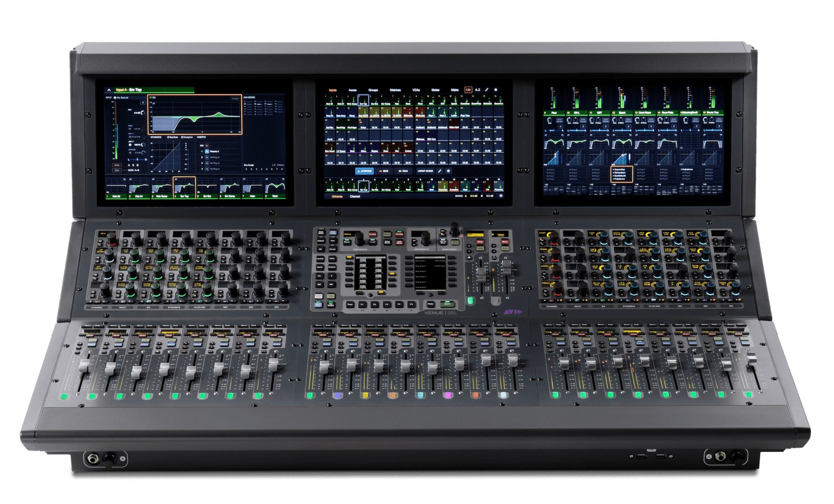
Task: Click the star icon beside Layout Assign
Action: point(448,171)
